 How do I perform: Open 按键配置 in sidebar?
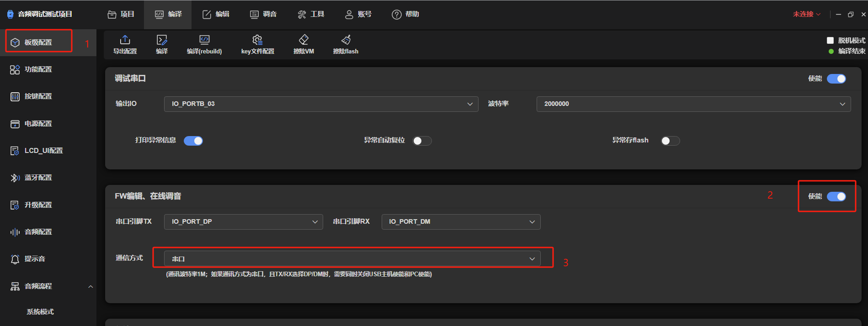point(48,96)
